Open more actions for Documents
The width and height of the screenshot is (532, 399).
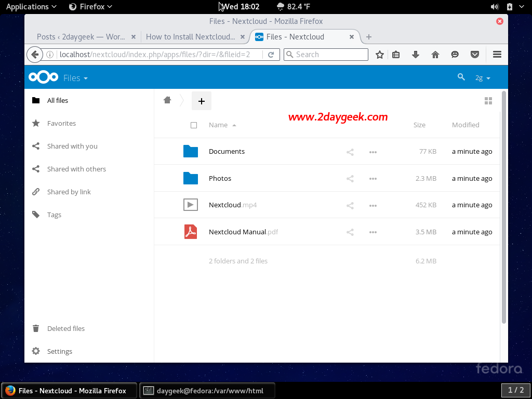(x=373, y=152)
